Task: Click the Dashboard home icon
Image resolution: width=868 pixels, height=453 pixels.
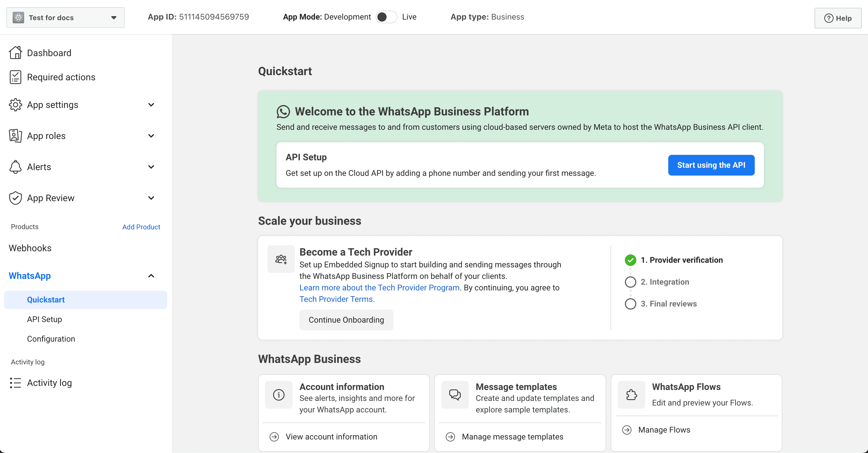Action: [x=15, y=53]
